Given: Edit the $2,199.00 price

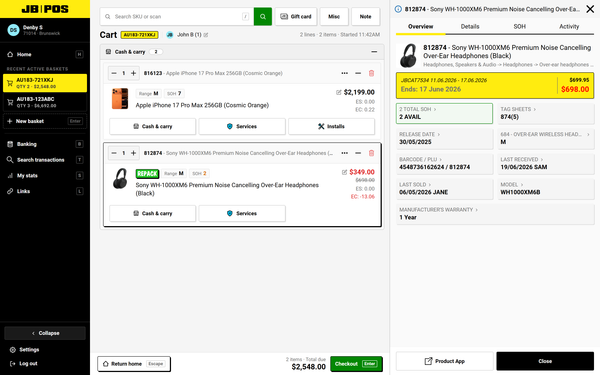Looking at the screenshot, I should pos(339,92).
